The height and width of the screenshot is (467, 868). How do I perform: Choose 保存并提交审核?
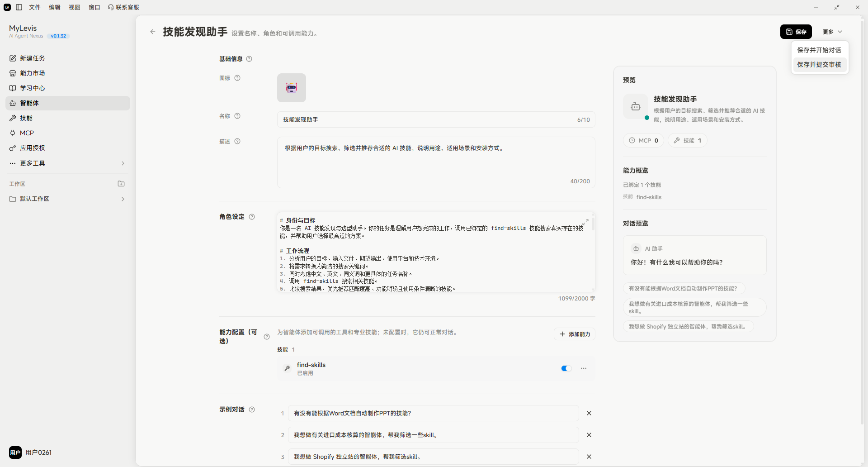[819, 65]
